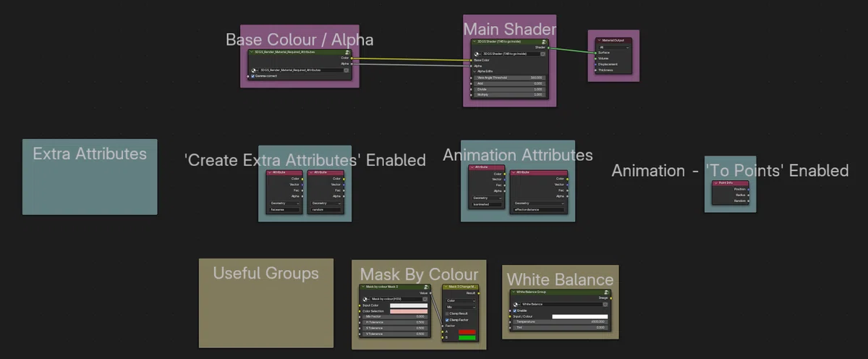
Task: Open the Mix blend mode dropdown
Action: pyautogui.click(x=460, y=307)
